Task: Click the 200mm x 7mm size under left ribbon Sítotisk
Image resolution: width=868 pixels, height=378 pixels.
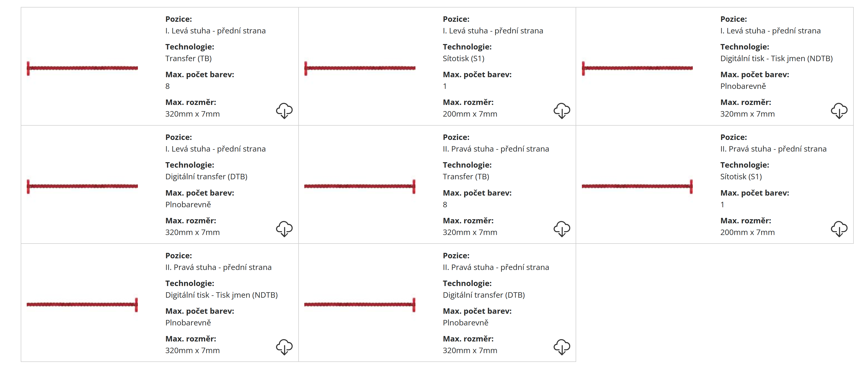Action: click(x=470, y=114)
